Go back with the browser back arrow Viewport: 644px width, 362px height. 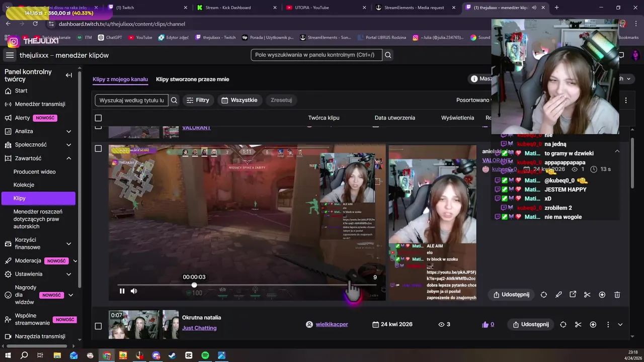[x=8, y=24]
